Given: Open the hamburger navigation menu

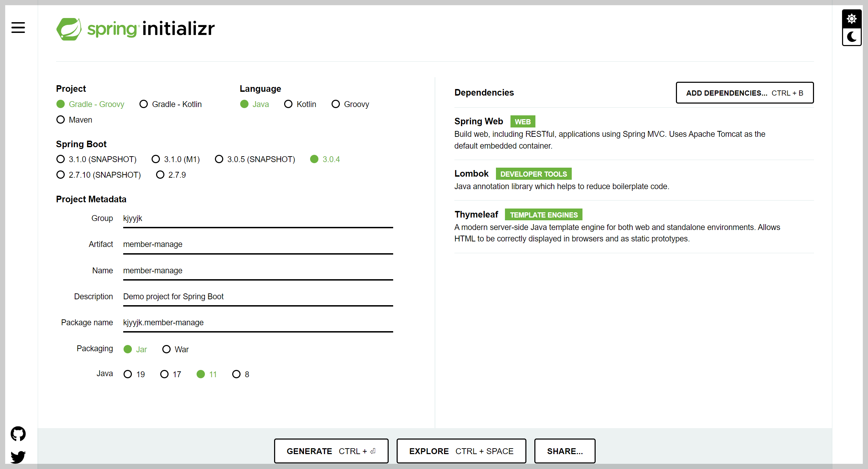Looking at the screenshot, I should (18, 28).
